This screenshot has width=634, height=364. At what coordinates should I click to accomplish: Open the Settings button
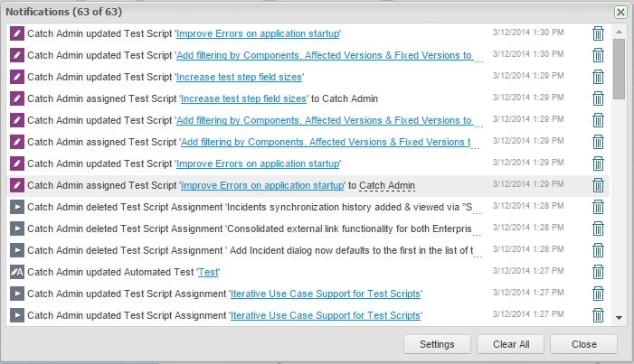tap(437, 344)
